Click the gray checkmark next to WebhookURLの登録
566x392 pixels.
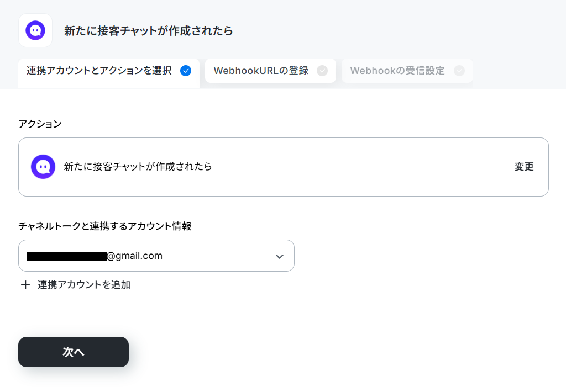click(322, 71)
